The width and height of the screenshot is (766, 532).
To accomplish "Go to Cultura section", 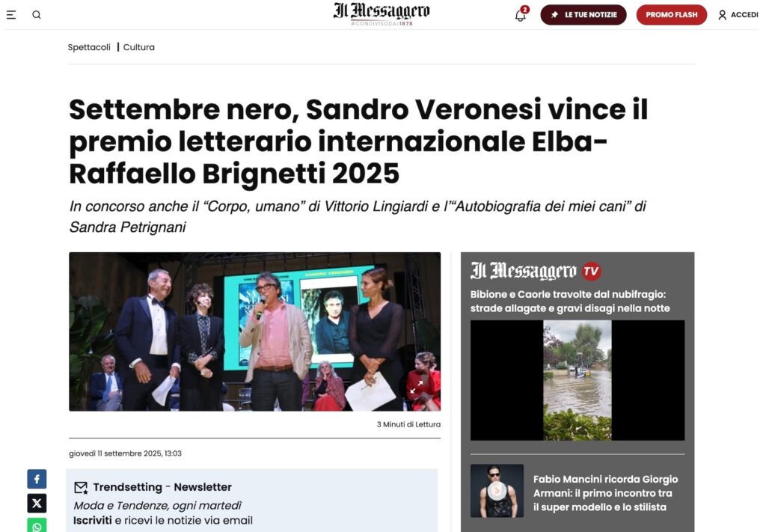I will click(x=138, y=47).
